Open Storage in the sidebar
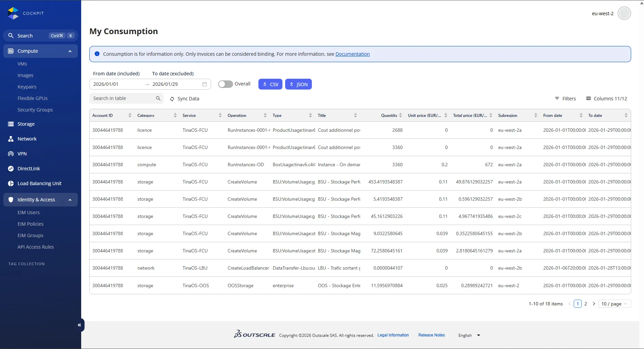Image resolution: width=644 pixels, height=349 pixels. [x=26, y=124]
